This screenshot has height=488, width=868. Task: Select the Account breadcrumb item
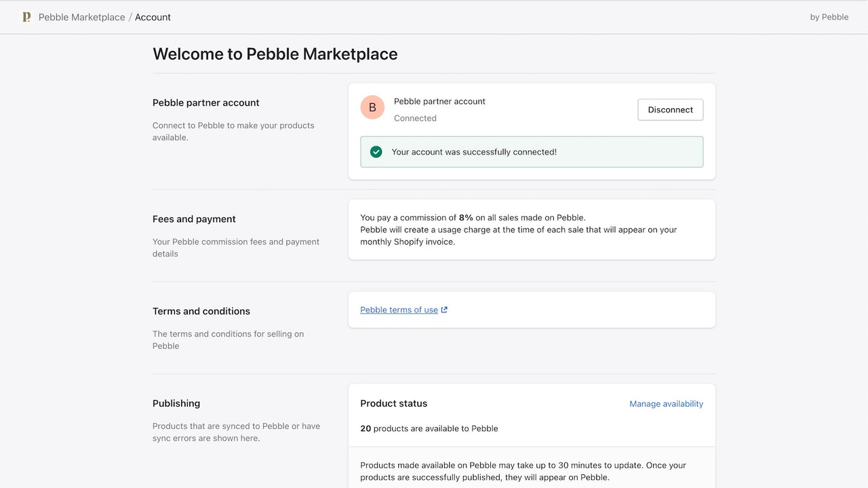153,17
